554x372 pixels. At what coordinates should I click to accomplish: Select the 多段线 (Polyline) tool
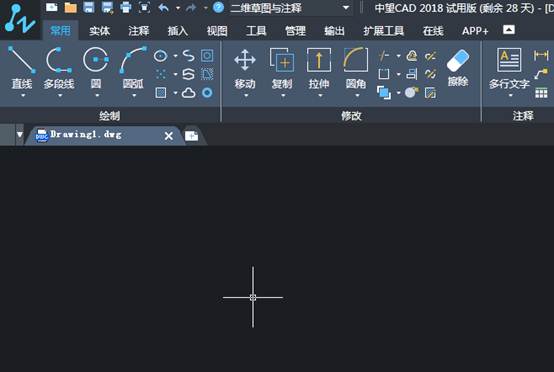coord(59,67)
